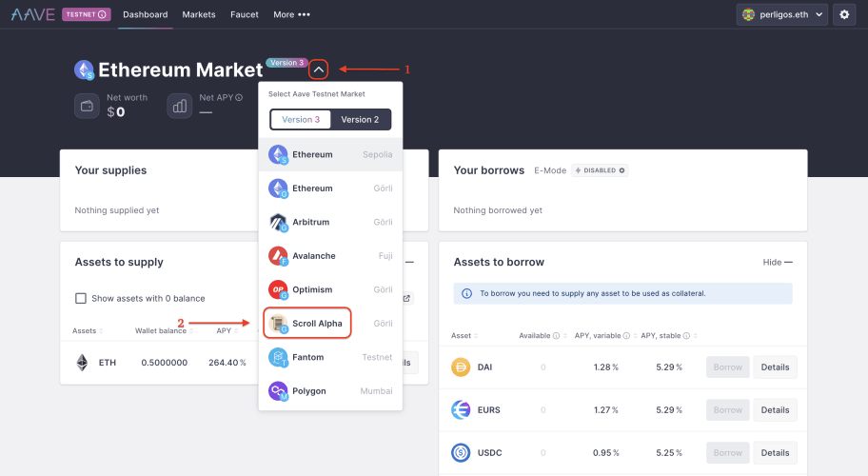Sort supply list by APY column

click(227, 330)
